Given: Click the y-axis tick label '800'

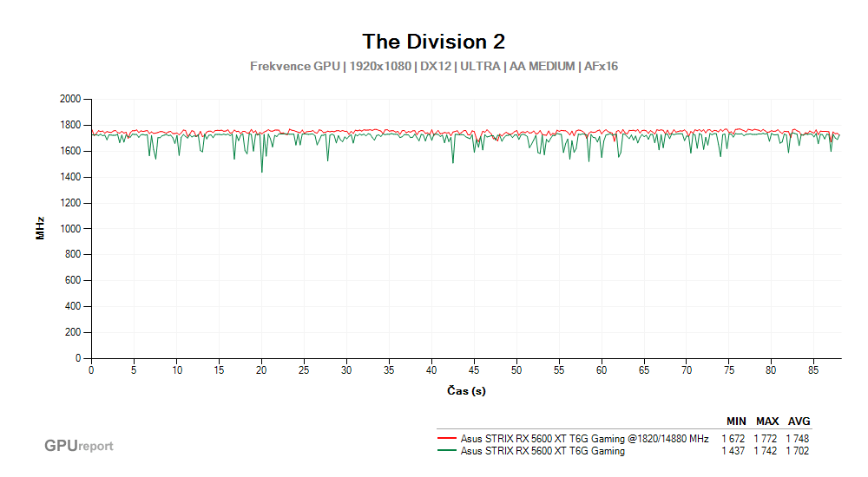Looking at the screenshot, I should click(x=73, y=254).
